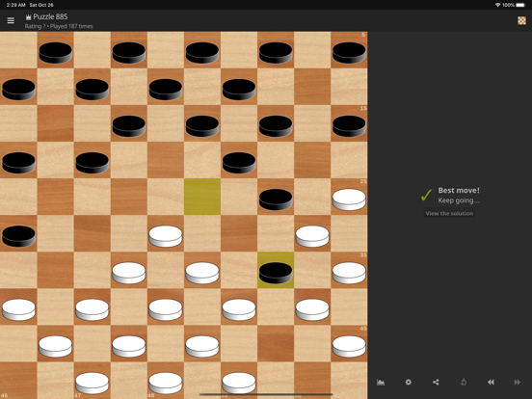The width and height of the screenshot is (532, 399).
Task: Open the settings gear icon
Action: pos(409,382)
